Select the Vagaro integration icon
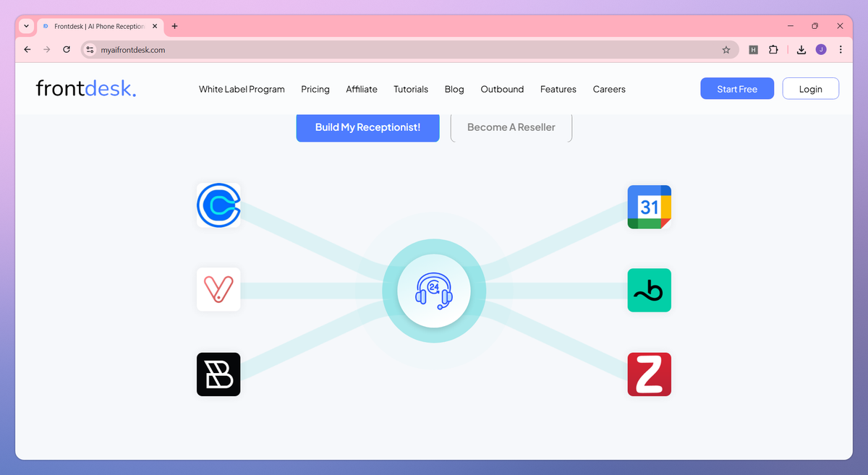This screenshot has height=475, width=868. click(218, 289)
